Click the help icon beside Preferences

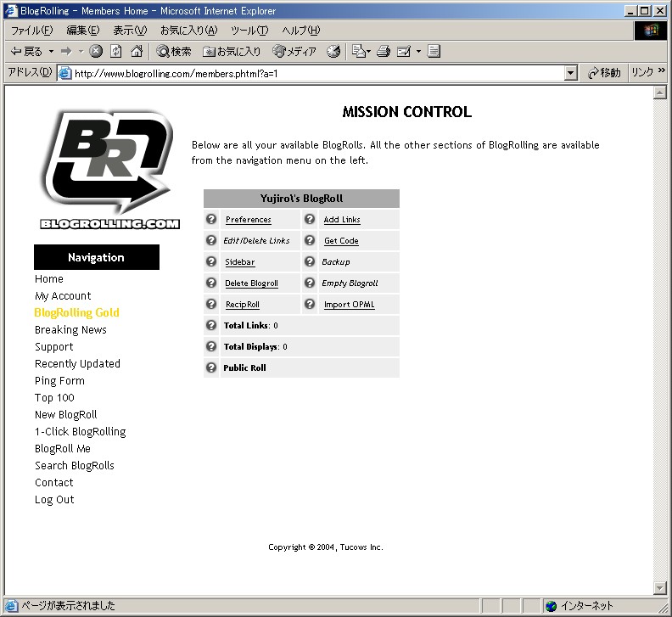point(211,219)
